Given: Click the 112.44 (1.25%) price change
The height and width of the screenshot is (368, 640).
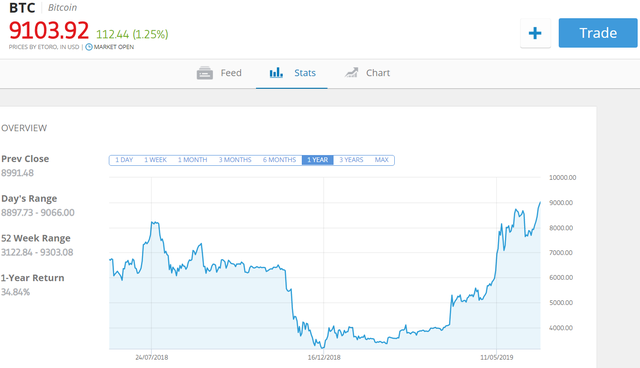Looking at the screenshot, I should 132,34.
